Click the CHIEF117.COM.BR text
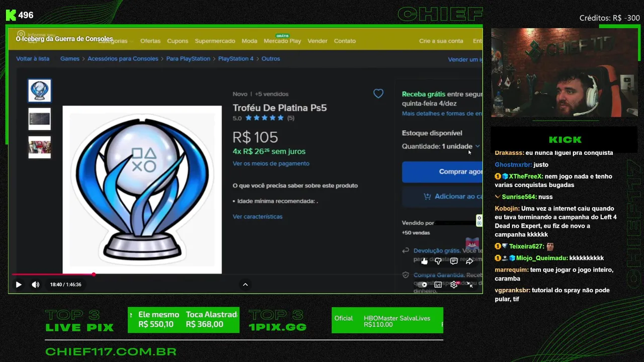The image size is (644, 362). point(111,352)
